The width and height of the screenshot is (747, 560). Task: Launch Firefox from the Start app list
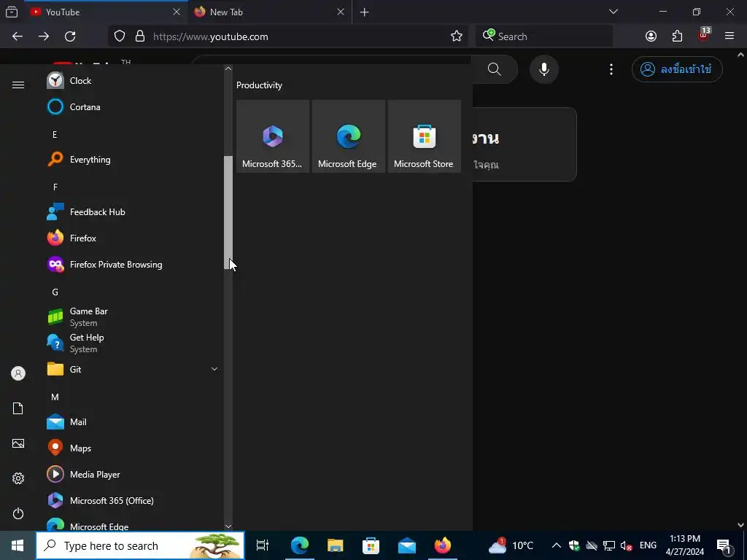click(133, 238)
